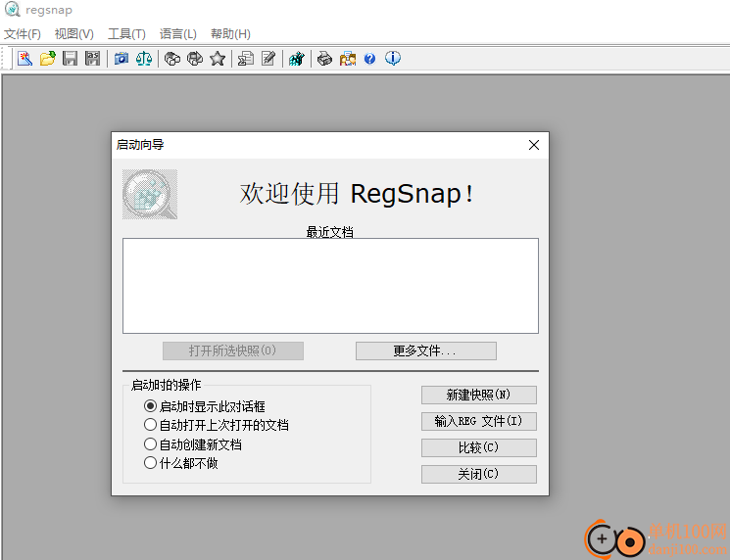Click the 输入REG 文件(I) button
This screenshot has height=560, width=730.
pos(479,421)
